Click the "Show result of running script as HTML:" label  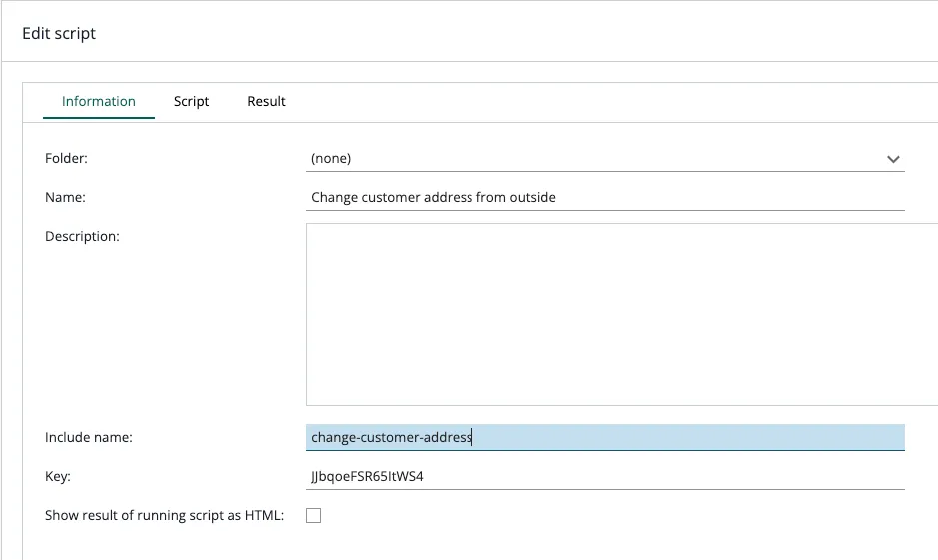coord(165,516)
